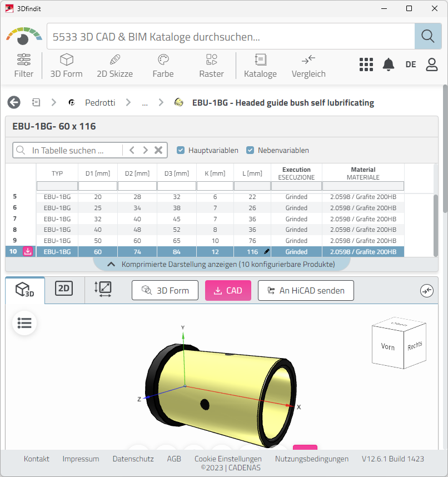Click the catalog root breadcrumb icon
Screen dimensions: 448x477
coord(36,102)
